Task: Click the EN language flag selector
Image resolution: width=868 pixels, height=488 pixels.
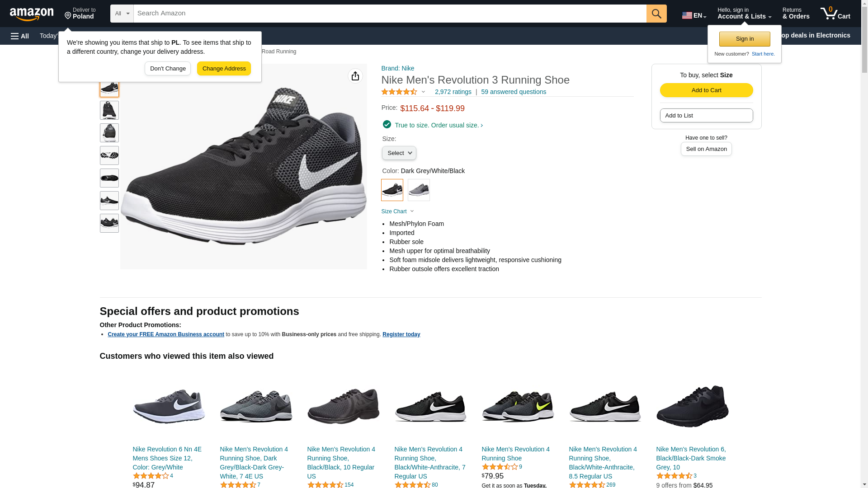Action: tap(694, 15)
